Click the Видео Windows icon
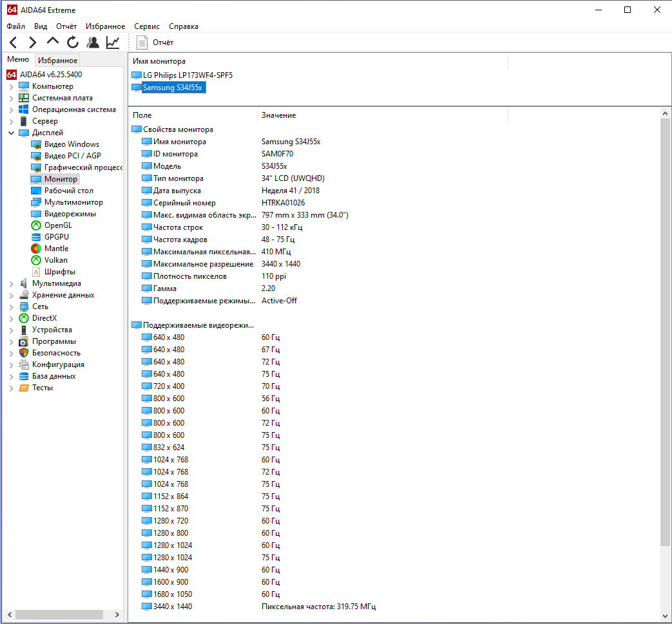 coord(37,144)
